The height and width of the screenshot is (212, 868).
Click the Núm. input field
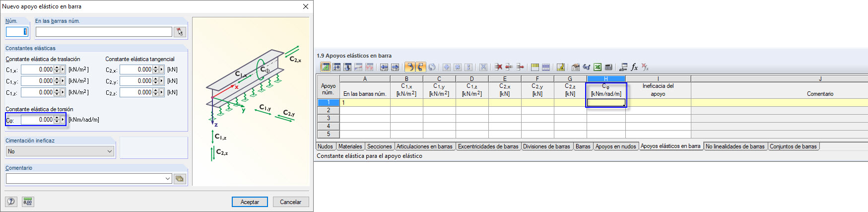[x=17, y=32]
